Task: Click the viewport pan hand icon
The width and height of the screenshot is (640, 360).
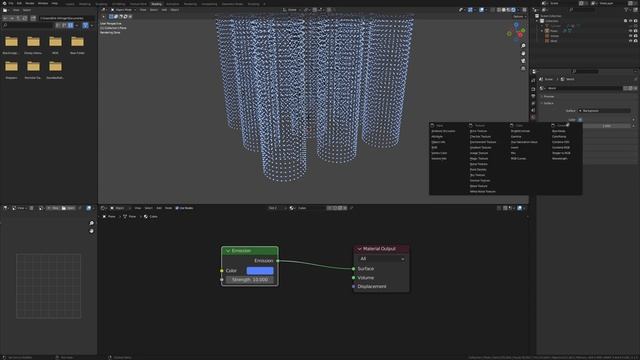Action: 523,53
